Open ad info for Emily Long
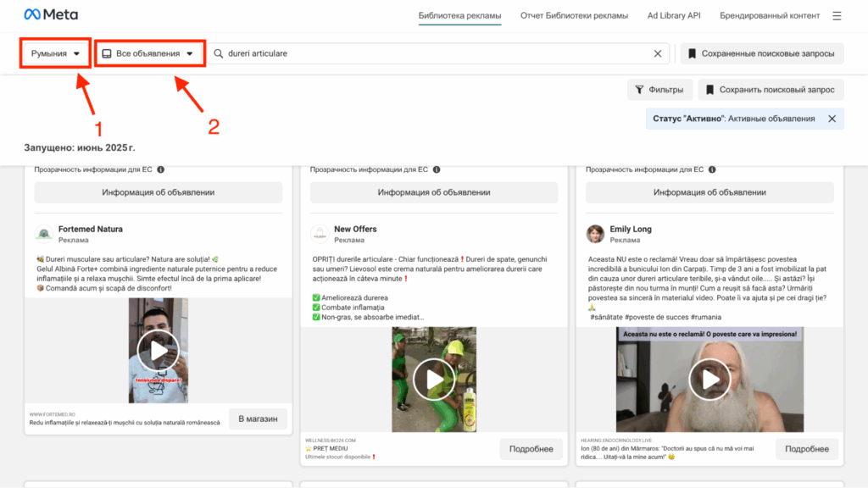This screenshot has width=868, height=488. click(x=709, y=192)
